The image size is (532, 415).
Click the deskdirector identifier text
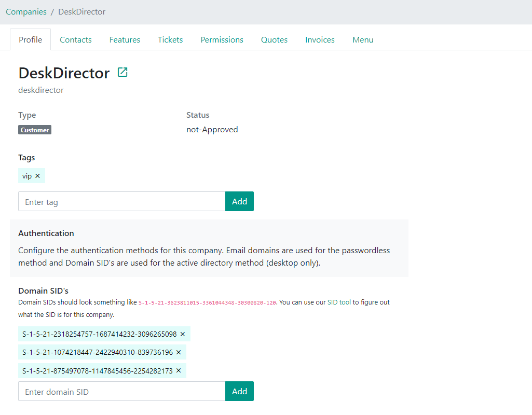coord(41,90)
